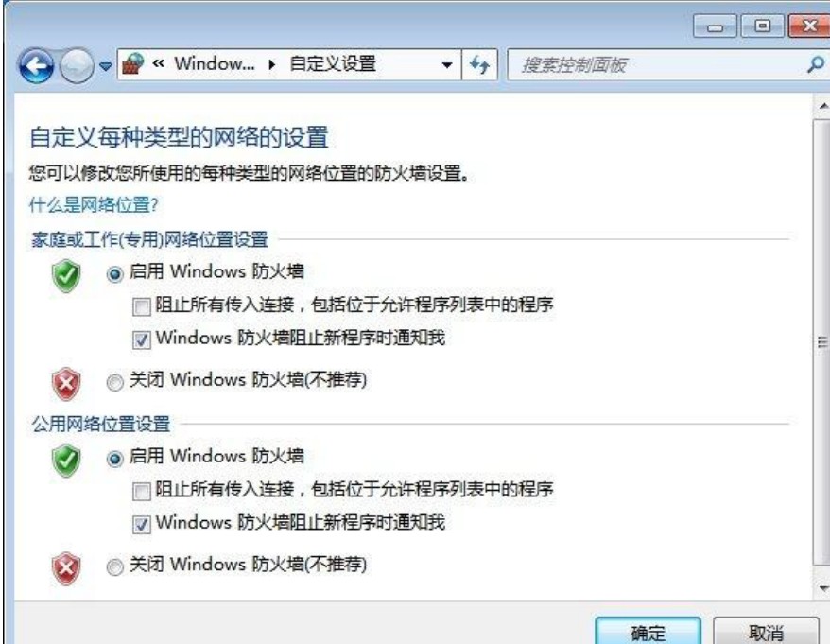Image resolution: width=830 pixels, height=644 pixels.
Task: Expand the address bar history dropdown
Action: tap(447, 65)
